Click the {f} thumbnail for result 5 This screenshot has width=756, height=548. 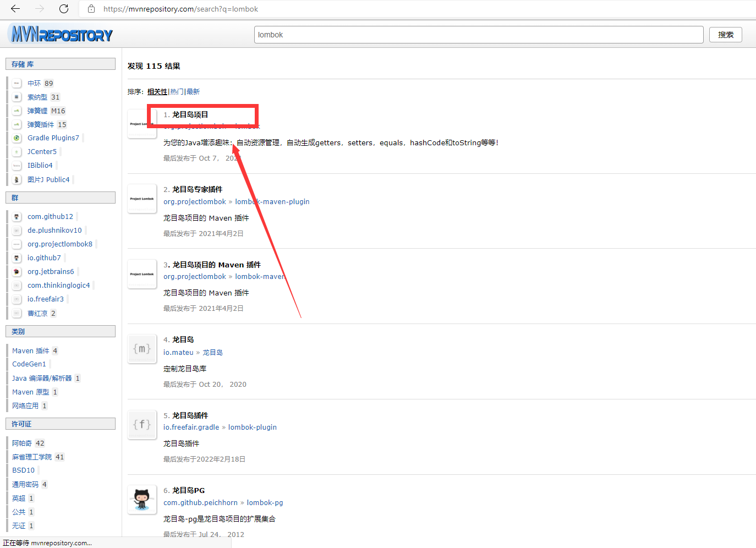[x=142, y=424]
